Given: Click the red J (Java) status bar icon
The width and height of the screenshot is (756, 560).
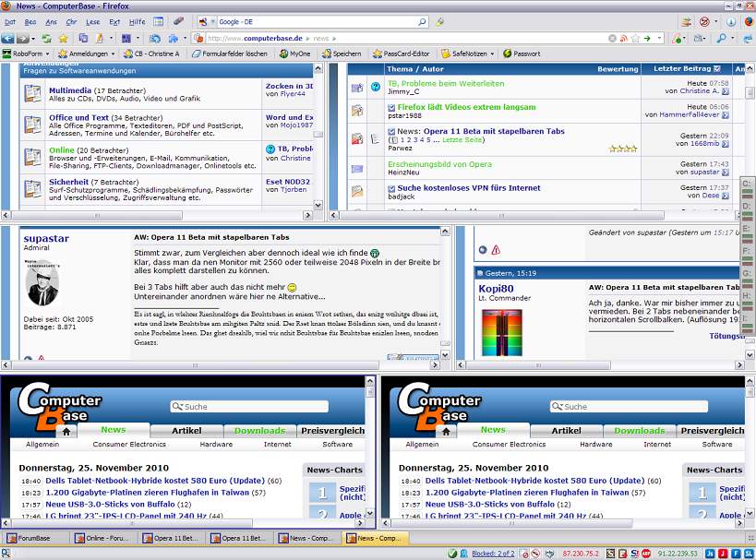Looking at the screenshot, I should click(x=723, y=554).
